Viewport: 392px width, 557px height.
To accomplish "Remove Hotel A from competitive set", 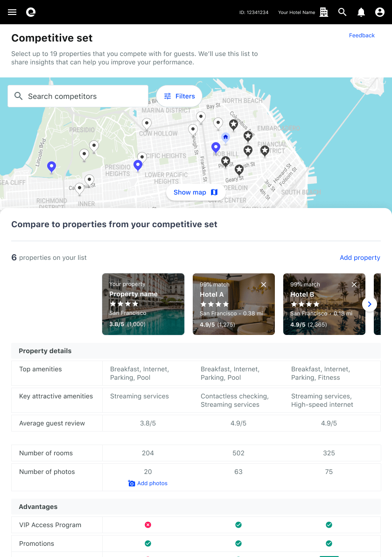I will (x=264, y=285).
